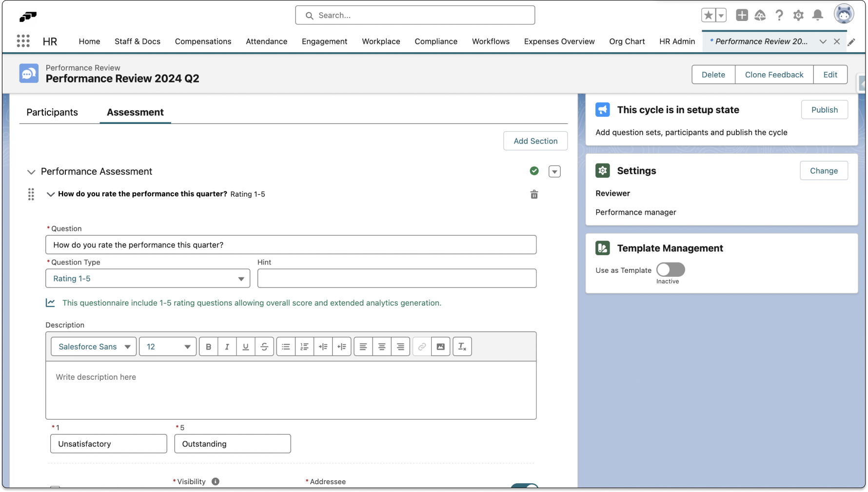Center align the description text
This screenshot has height=492, width=868.
point(382,347)
